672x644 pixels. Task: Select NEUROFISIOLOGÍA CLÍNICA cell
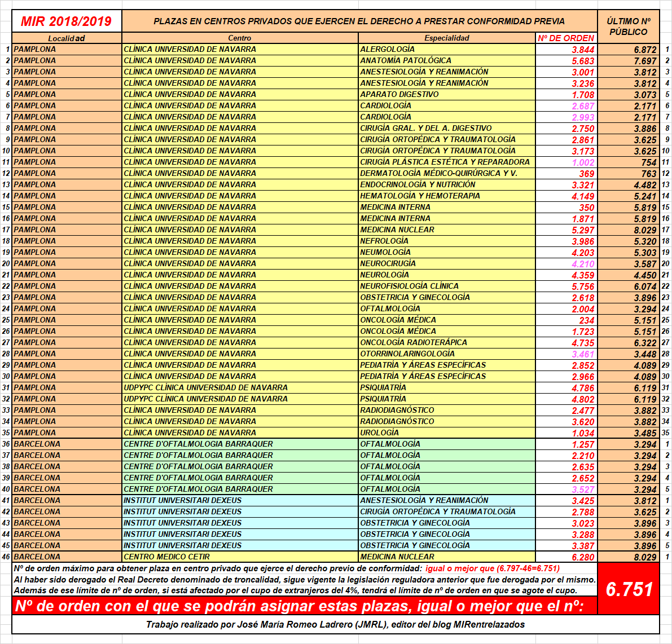[446, 286]
